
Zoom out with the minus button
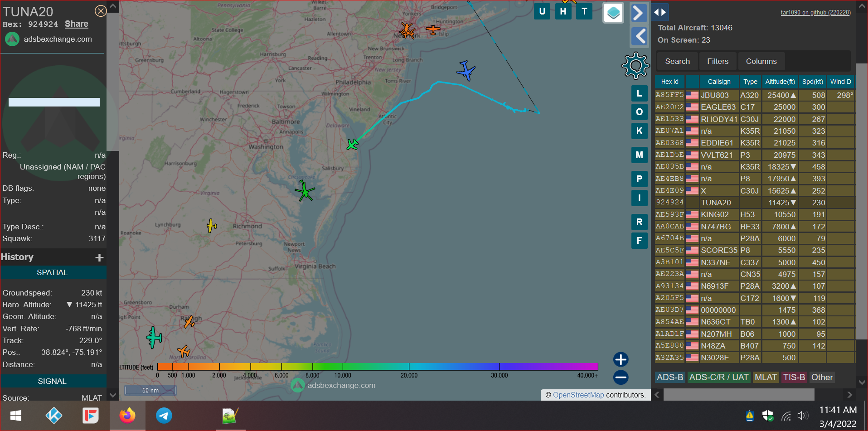coord(621,377)
